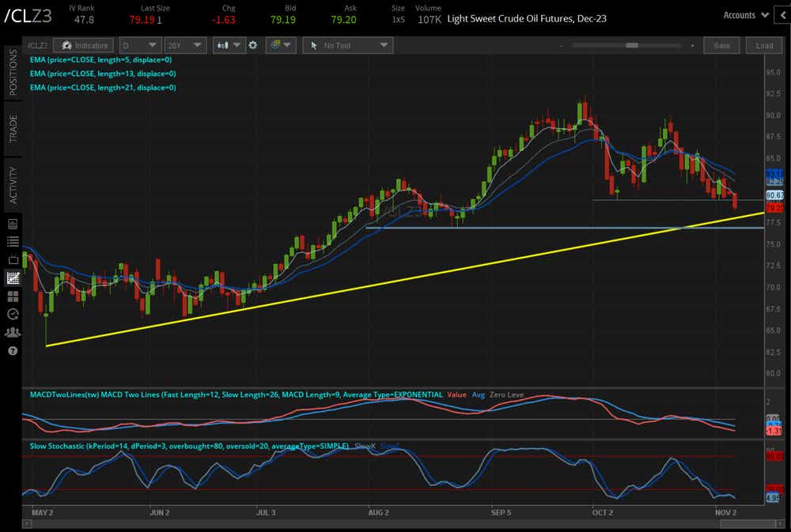Click the beaker icon on Indicators button
Viewport: 791px width, 532px height.
(66, 45)
